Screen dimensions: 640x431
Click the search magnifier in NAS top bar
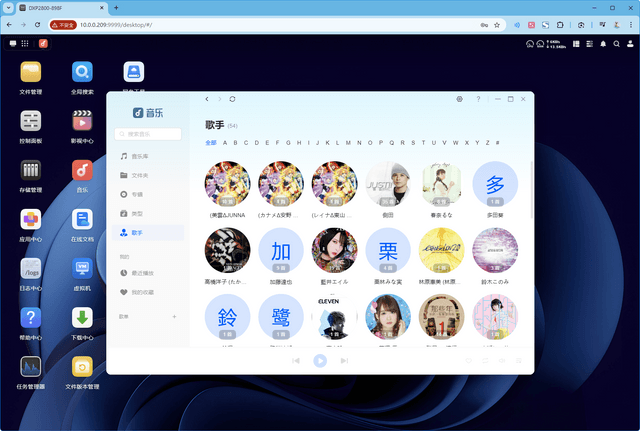tap(616, 44)
